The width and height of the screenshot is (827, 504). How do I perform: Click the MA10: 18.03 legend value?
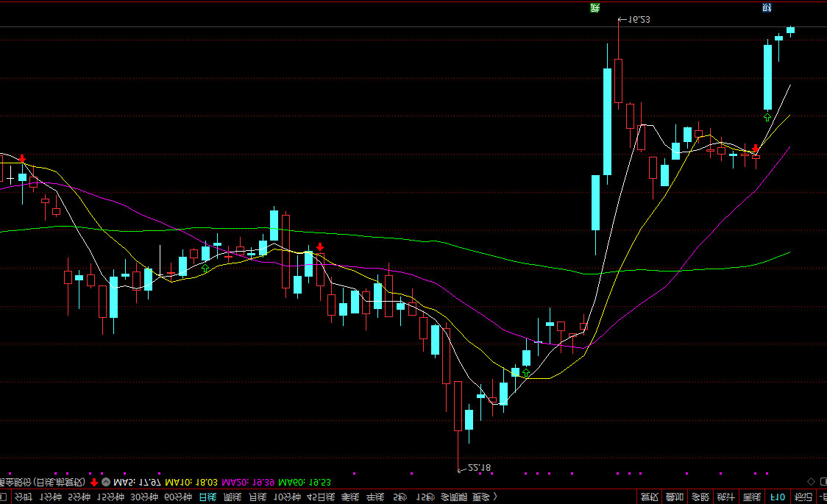191,482
